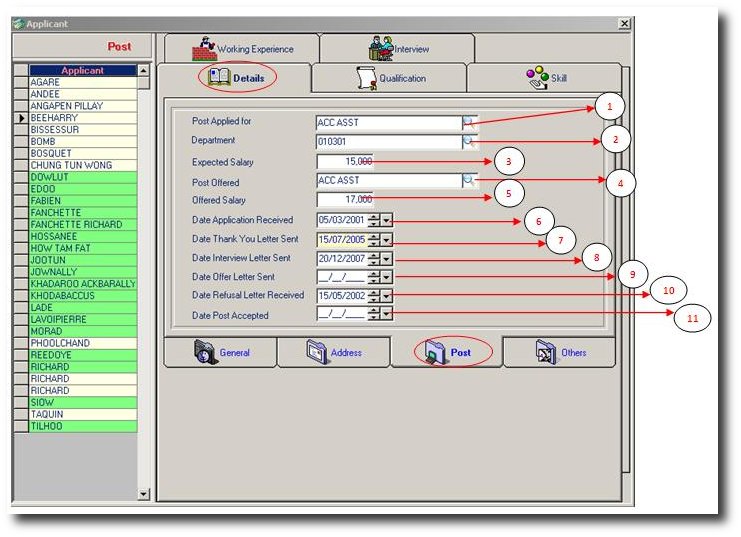Click inside the Expected Salary field
Screen dimensions: 741x537
(345, 161)
